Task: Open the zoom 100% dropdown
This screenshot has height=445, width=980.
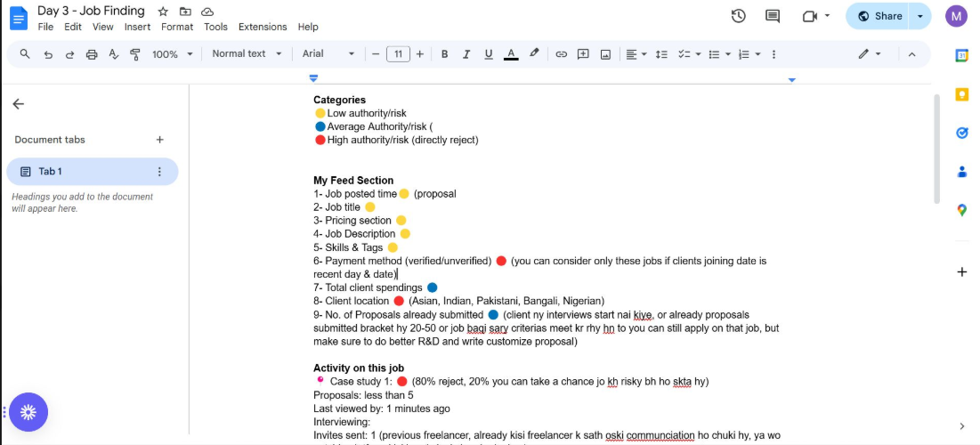Action: 172,54
